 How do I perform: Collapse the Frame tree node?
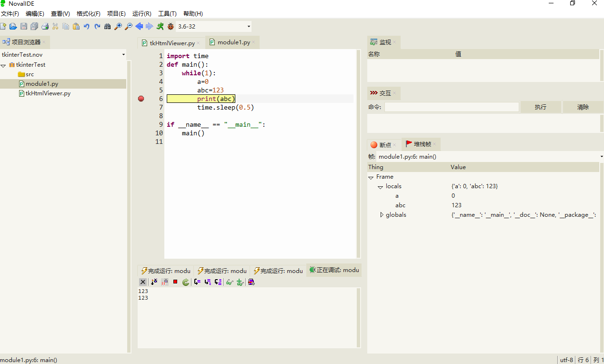click(x=371, y=177)
